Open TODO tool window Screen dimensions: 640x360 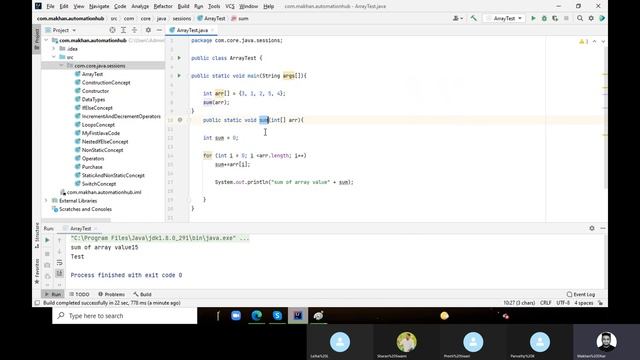point(79,294)
